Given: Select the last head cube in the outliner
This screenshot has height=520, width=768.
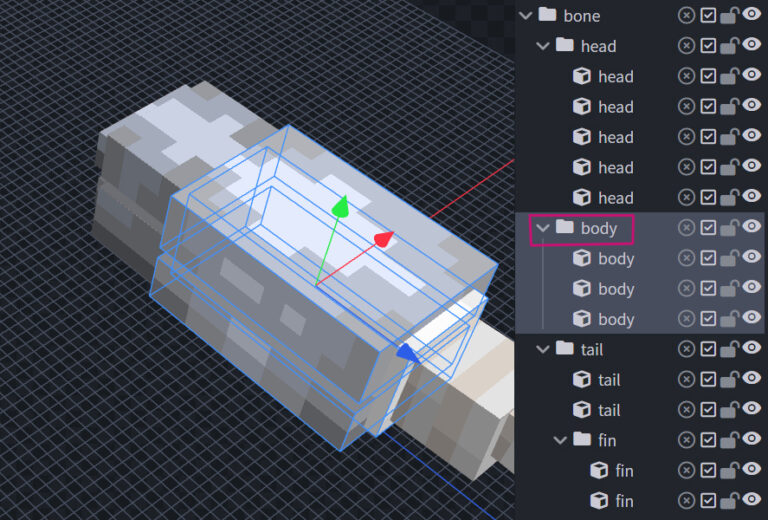Looking at the screenshot, I should pos(615,197).
